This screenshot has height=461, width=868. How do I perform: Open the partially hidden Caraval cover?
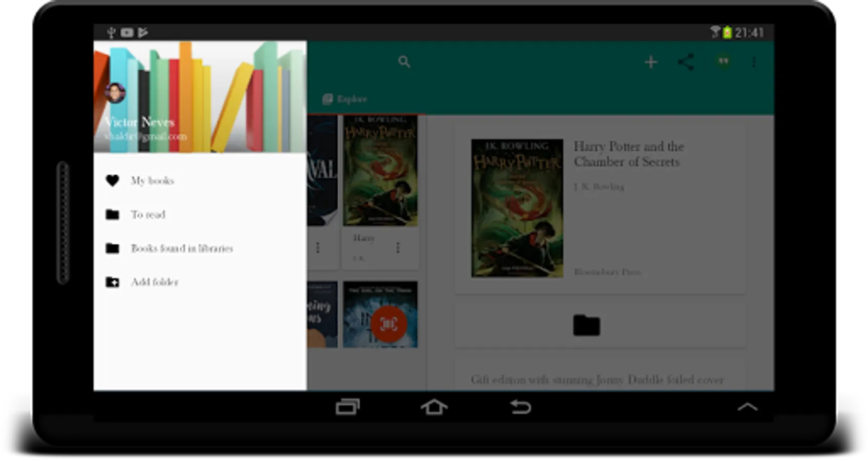322,171
